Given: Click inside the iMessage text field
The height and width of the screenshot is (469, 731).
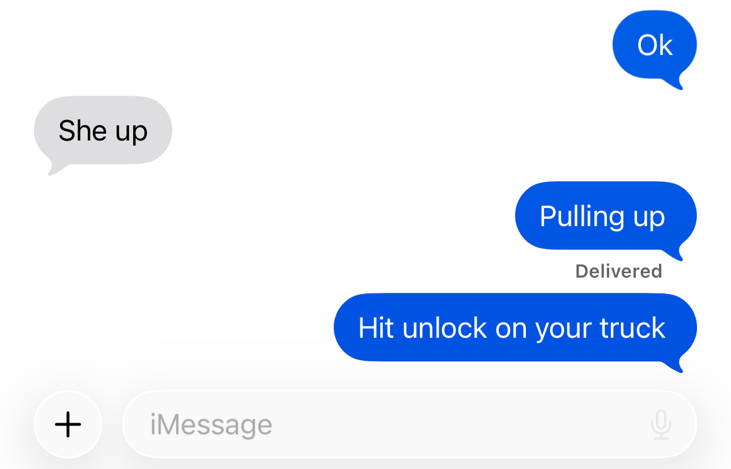Looking at the screenshot, I should pyautogui.click(x=409, y=424).
